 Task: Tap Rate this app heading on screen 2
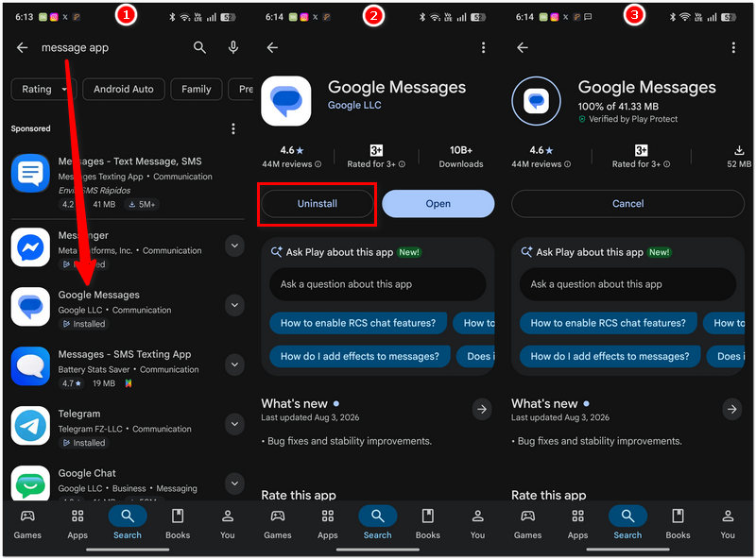(299, 495)
